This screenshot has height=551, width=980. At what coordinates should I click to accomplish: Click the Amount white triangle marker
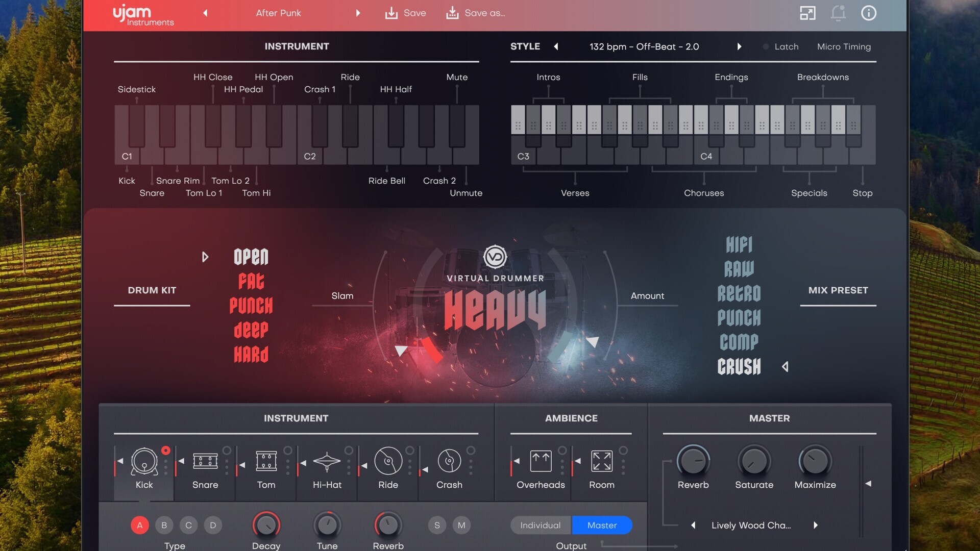click(592, 341)
